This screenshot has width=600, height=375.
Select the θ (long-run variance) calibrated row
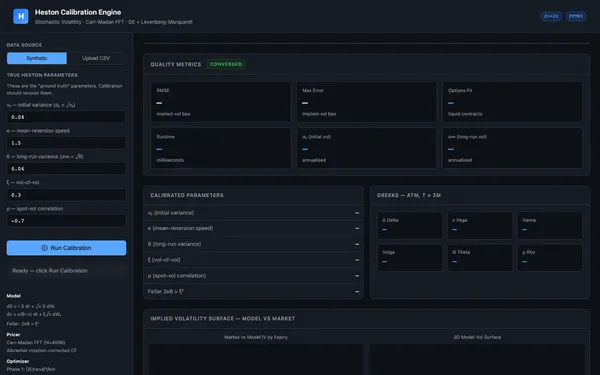point(253,244)
